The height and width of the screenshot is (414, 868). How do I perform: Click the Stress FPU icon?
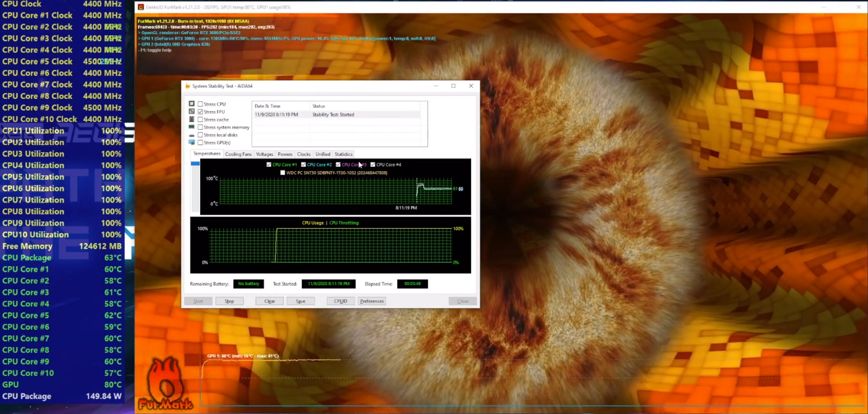(192, 112)
